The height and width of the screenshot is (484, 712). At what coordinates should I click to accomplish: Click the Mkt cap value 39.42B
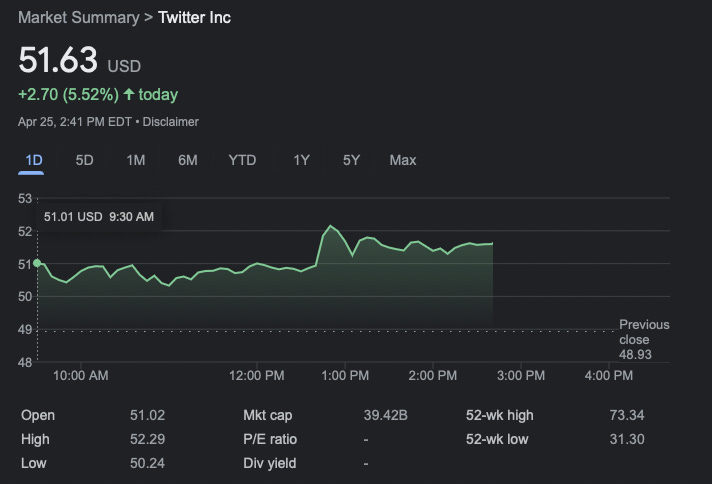(386, 415)
